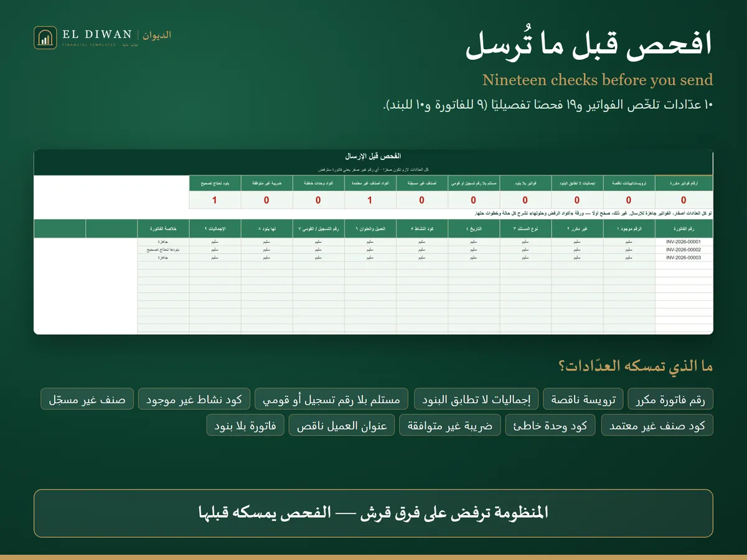Click the column header التاريخ ٤

[x=473, y=229]
